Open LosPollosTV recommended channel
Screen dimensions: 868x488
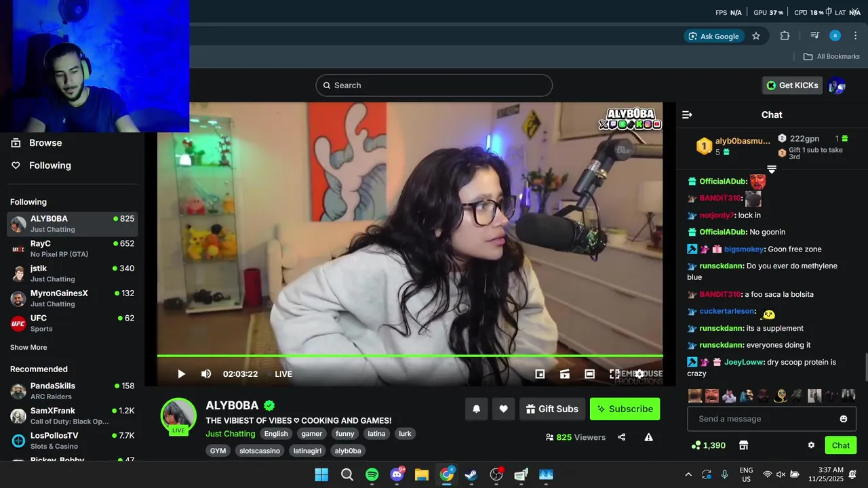pos(73,441)
